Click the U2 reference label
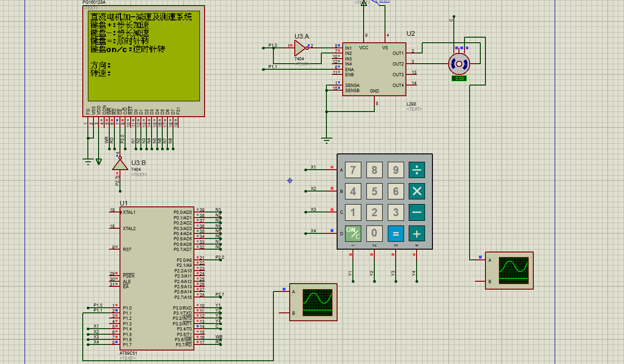 (411, 33)
